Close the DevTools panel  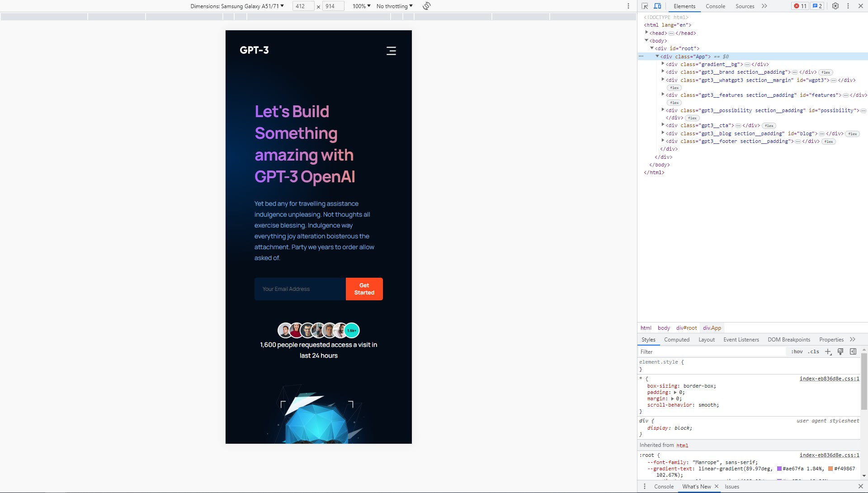[861, 6]
